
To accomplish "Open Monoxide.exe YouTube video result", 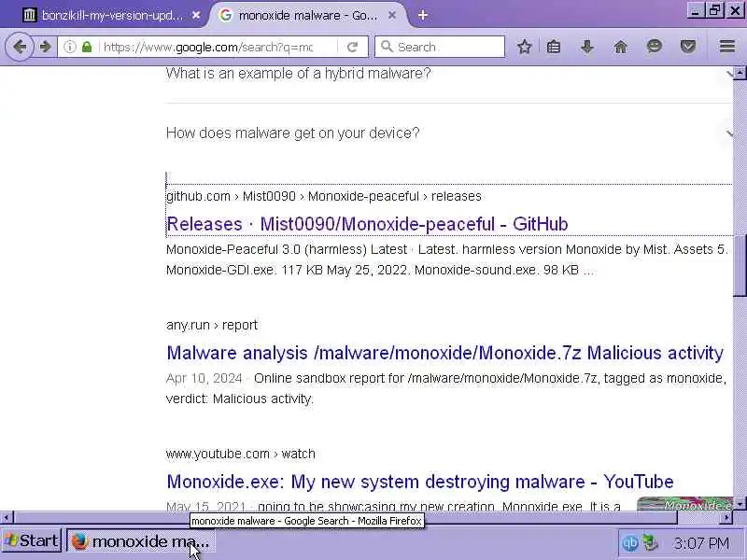I will [x=419, y=482].
